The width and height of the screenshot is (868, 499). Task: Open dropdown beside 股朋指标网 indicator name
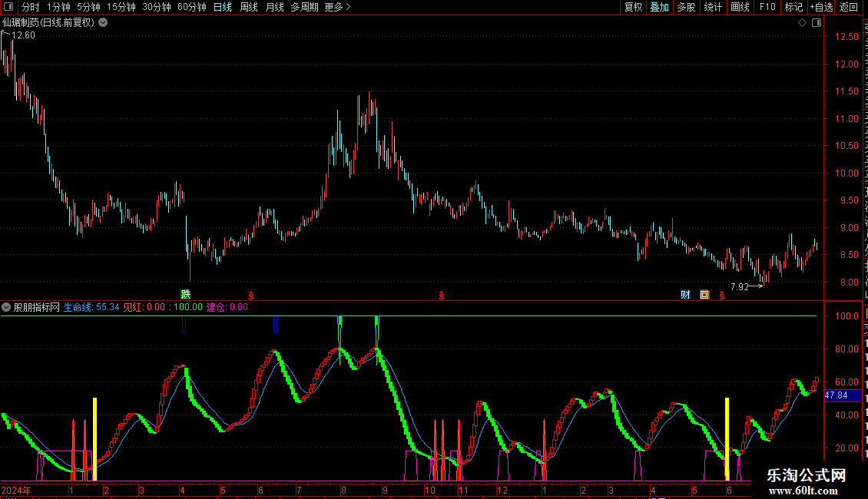6,307
